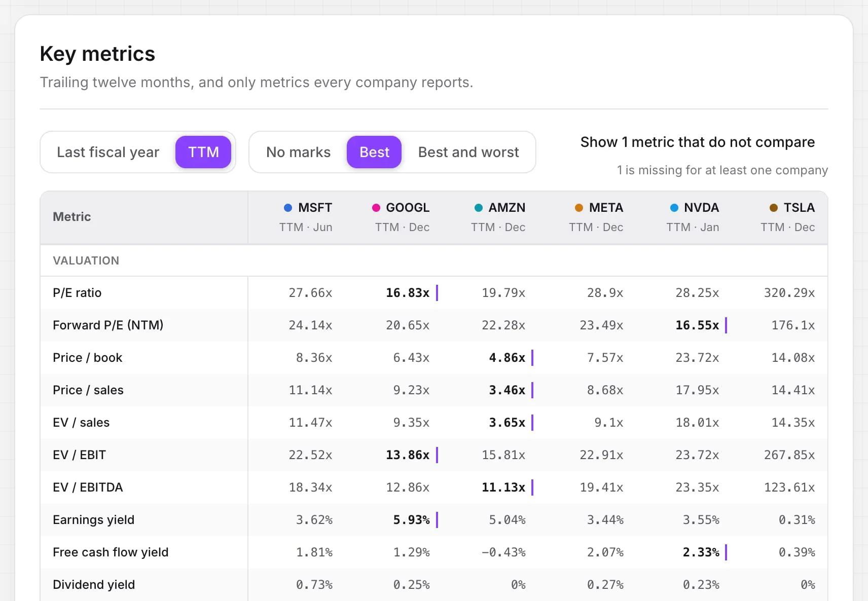Select the P/E ratio row label
This screenshot has height=601, width=868.
pos(77,293)
